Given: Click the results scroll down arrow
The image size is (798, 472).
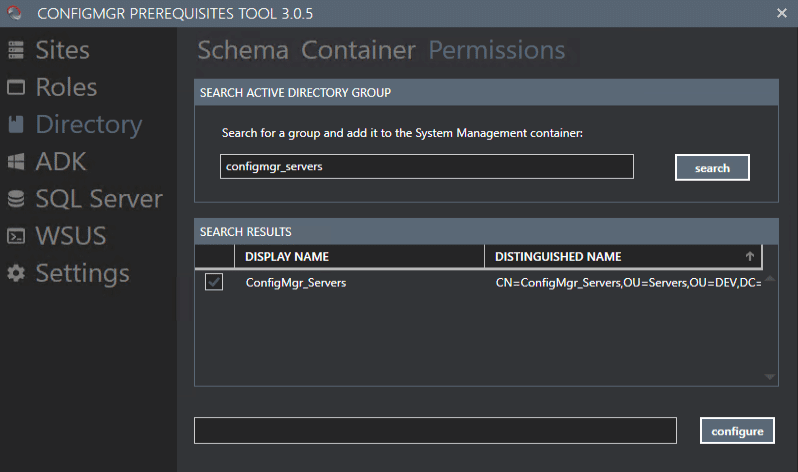Looking at the screenshot, I should pyautogui.click(x=770, y=377).
